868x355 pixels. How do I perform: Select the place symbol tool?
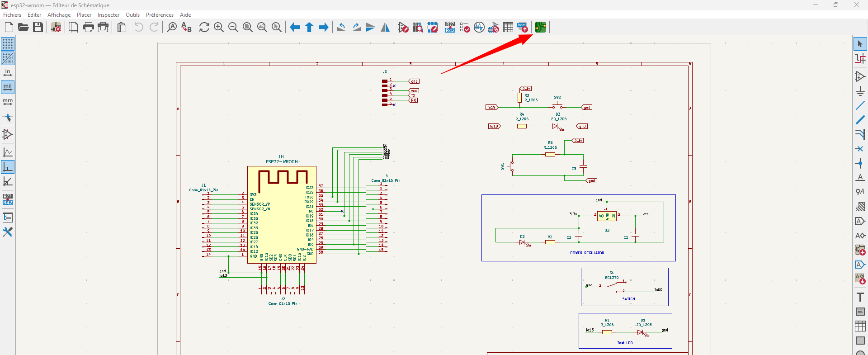click(860, 76)
